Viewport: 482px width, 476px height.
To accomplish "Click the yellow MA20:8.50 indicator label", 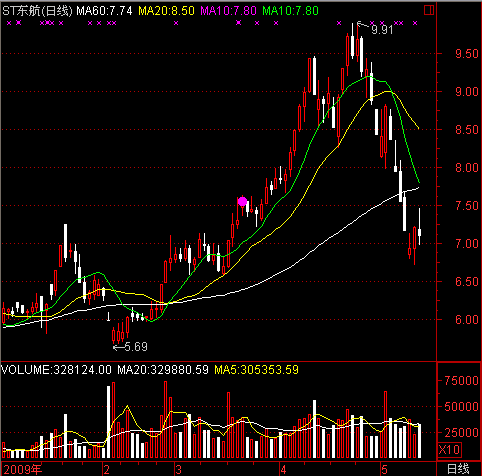I will coord(166,11).
